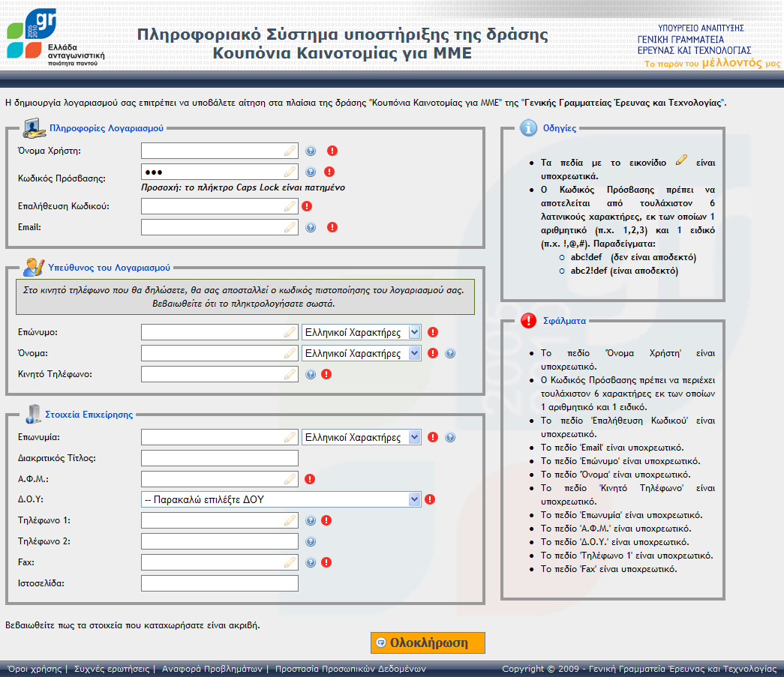Click the Υπεύθυνος του Λογαριασμού user icon
The width and height of the screenshot is (784, 677).
(34, 268)
